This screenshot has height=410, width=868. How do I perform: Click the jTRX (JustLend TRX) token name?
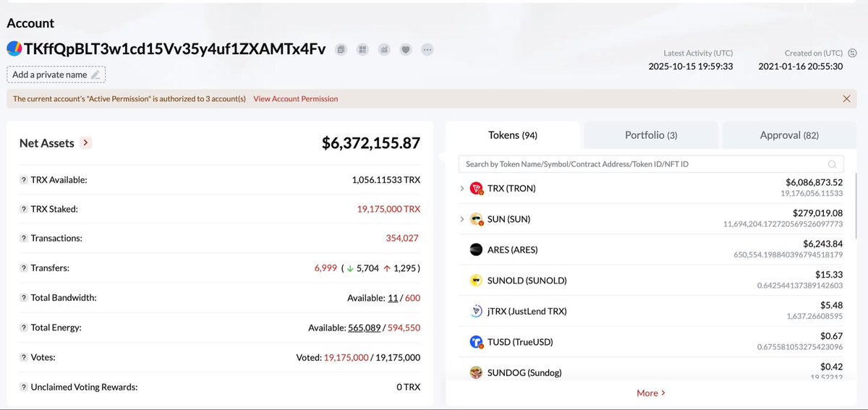coord(527,311)
